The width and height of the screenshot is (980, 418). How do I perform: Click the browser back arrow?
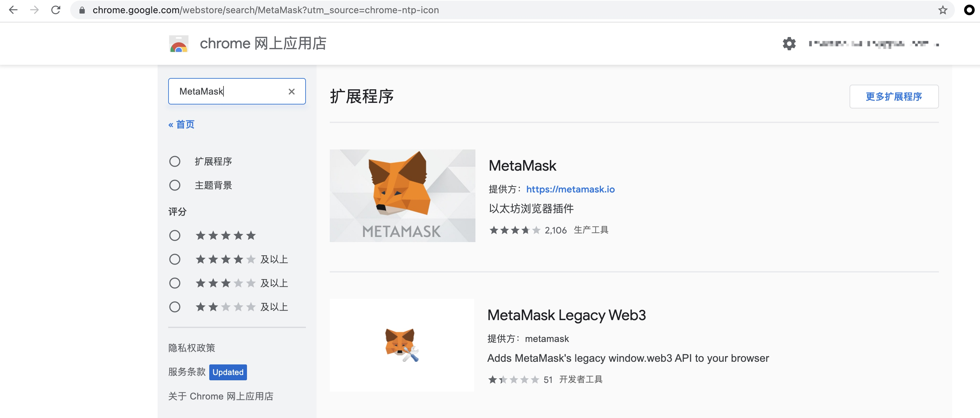pyautogui.click(x=13, y=10)
